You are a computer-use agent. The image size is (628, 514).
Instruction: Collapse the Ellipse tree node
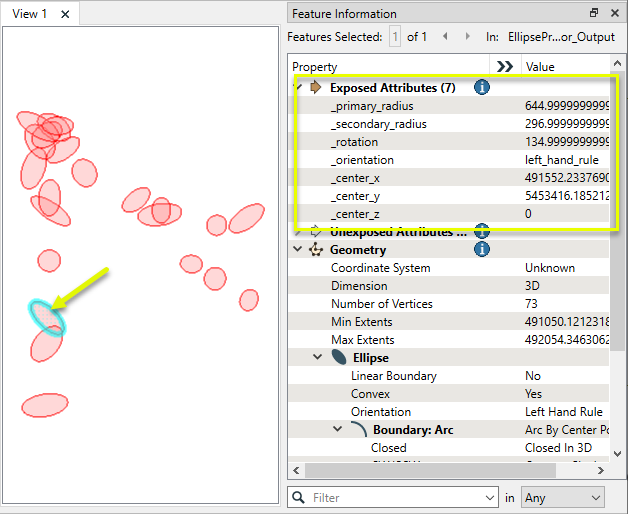pos(319,357)
